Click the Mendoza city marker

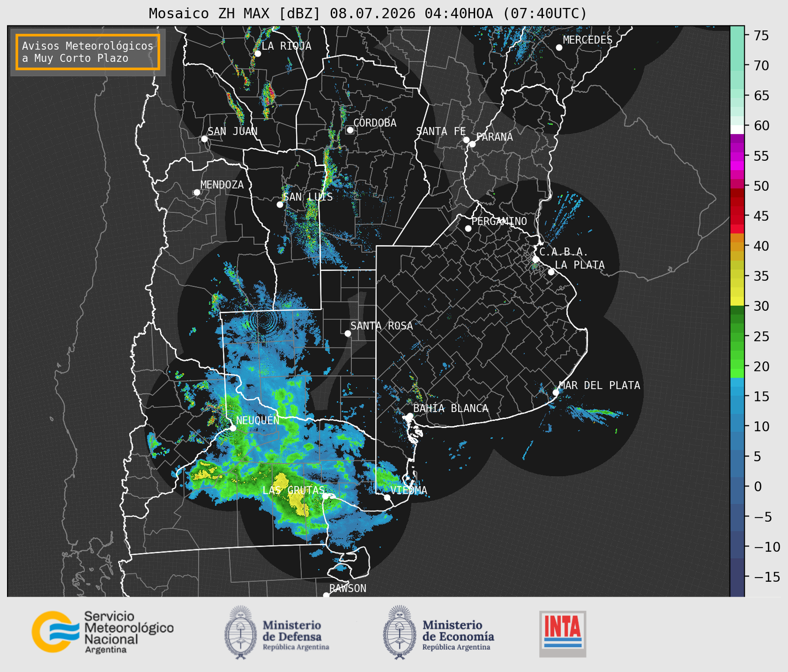197,193
